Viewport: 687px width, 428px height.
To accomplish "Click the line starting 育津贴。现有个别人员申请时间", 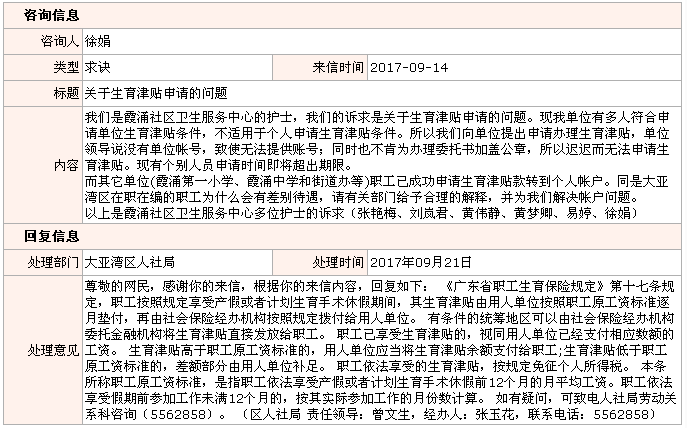I will [219, 166].
